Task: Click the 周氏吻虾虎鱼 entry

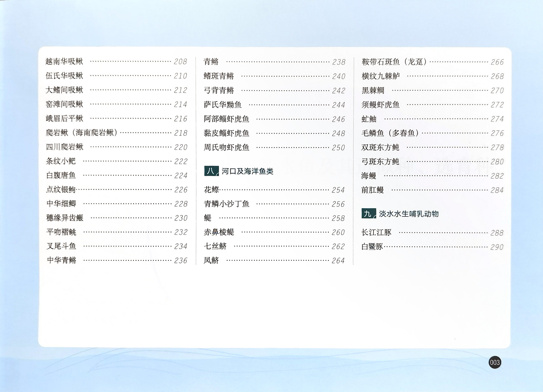Action: point(226,148)
